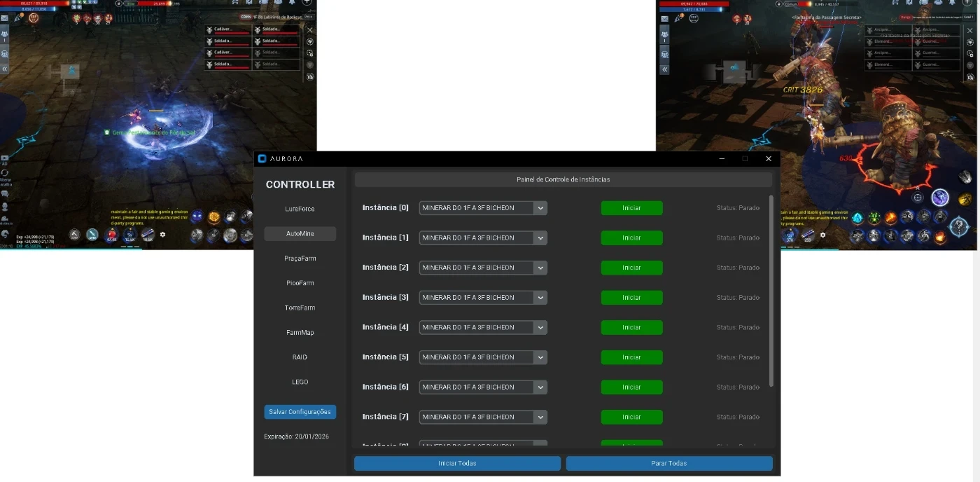This screenshot has height=482, width=980.
Task: Open the Instância [0] task dropdown
Action: [x=540, y=208]
